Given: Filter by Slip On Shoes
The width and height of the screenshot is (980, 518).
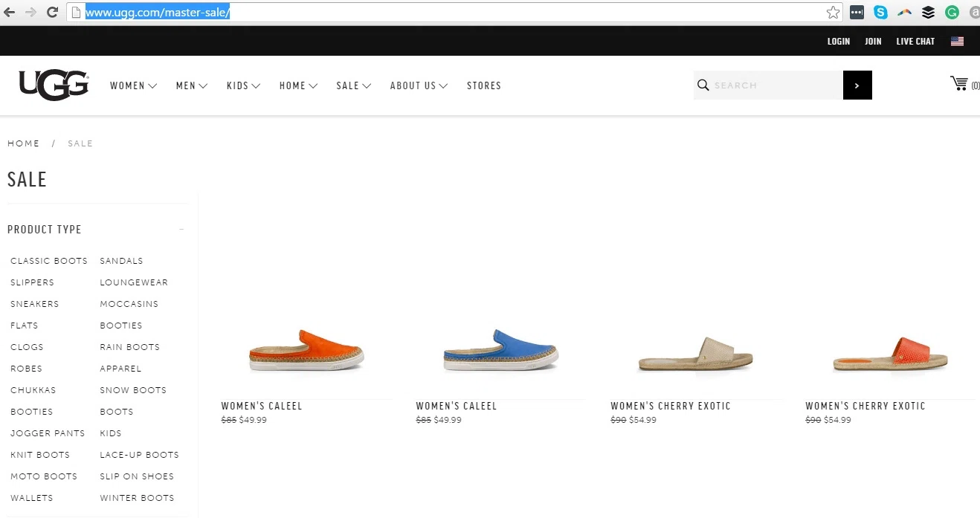Looking at the screenshot, I should point(137,476).
